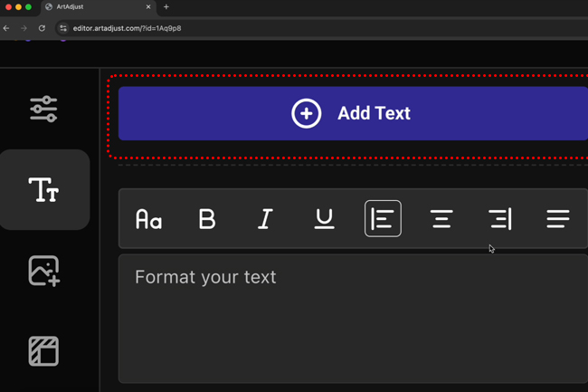The height and width of the screenshot is (392, 588).
Task: Click the browser address bar URL
Action: pos(128,28)
